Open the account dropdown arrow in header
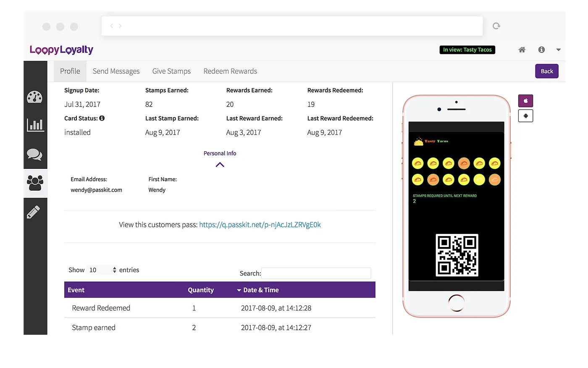The height and width of the screenshot is (368, 588). point(559,50)
